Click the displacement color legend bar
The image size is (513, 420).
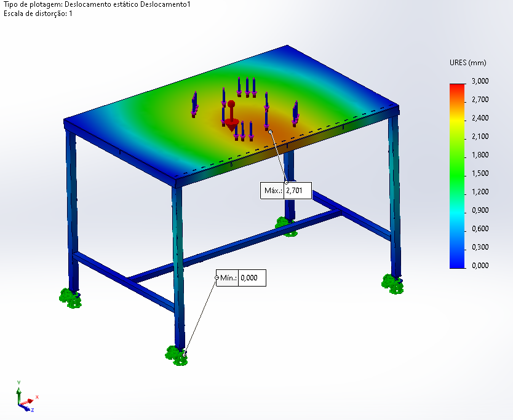pos(457,176)
